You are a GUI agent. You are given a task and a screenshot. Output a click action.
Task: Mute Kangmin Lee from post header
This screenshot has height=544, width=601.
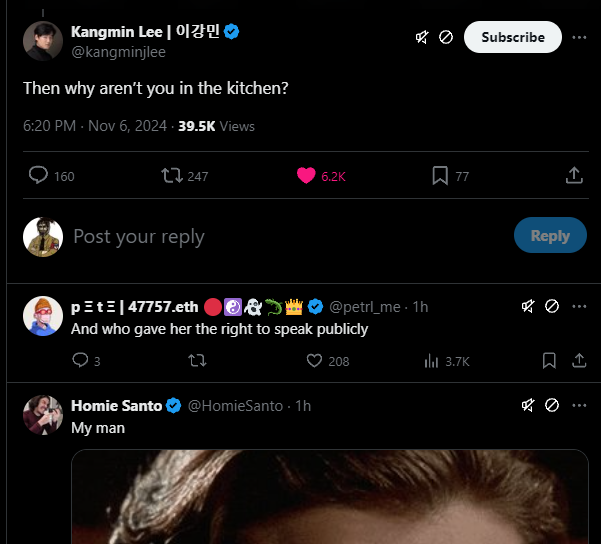click(x=423, y=37)
